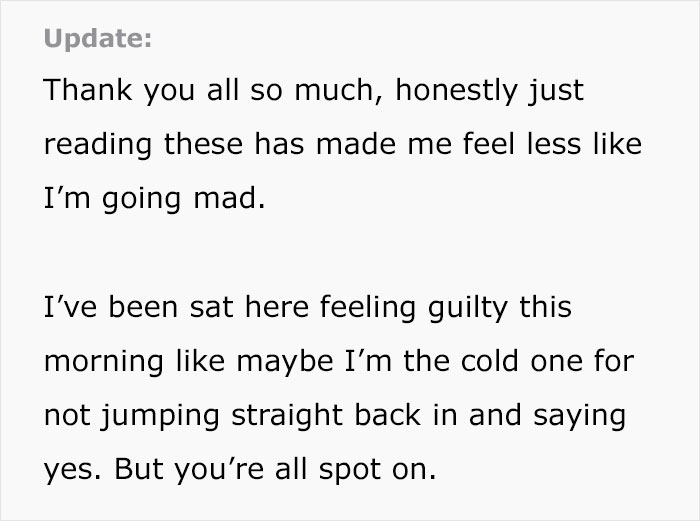Image resolution: width=700 pixels, height=521 pixels.
Task: Click the gray 'Update:' heading
Action: (x=98, y=38)
